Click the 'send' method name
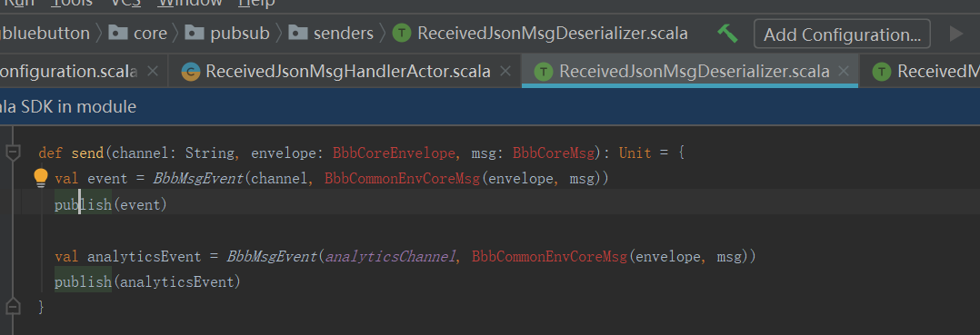Viewport: 980px width, 335px height. point(87,153)
